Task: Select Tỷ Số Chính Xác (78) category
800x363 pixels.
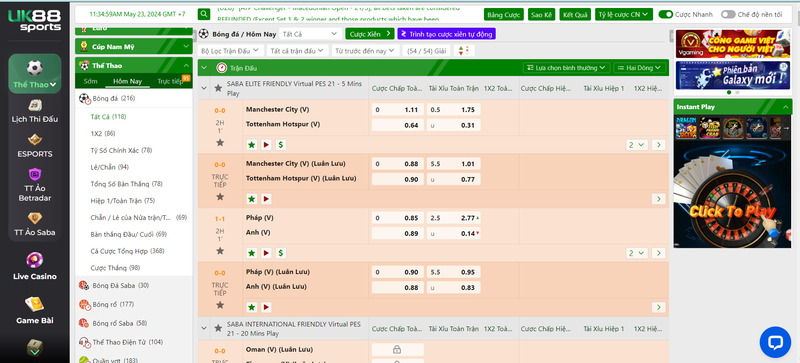Action: [x=121, y=150]
